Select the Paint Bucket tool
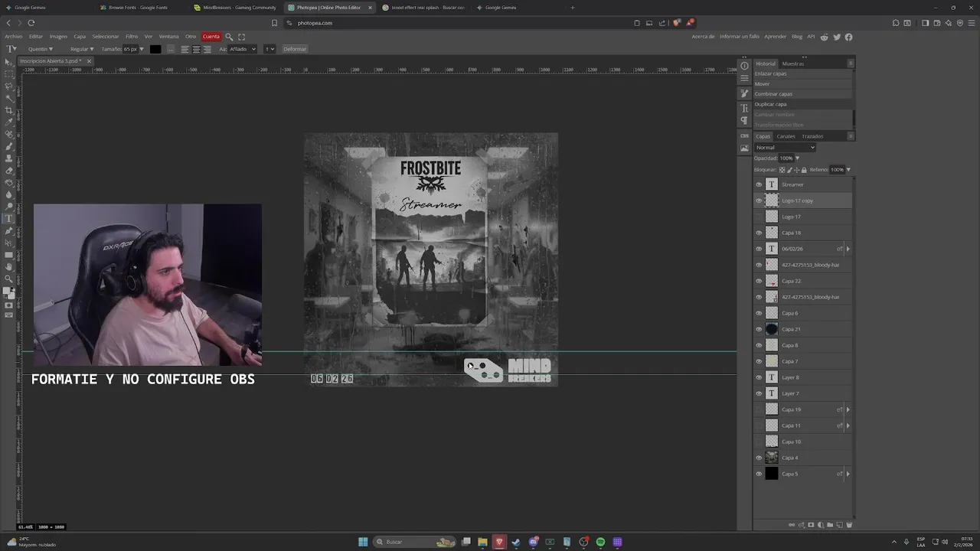980x551 pixels. coord(9,182)
